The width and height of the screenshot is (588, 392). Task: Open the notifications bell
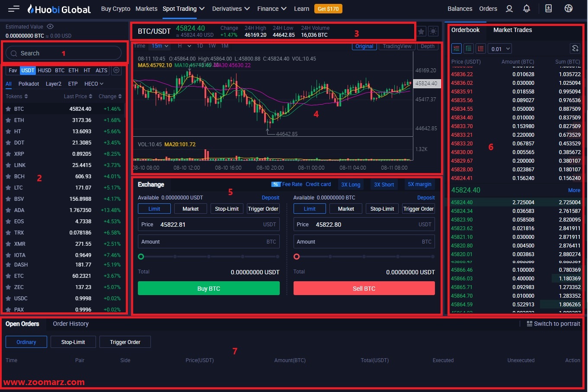[527, 9]
